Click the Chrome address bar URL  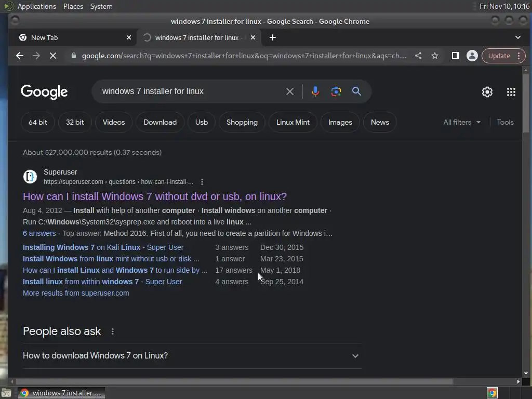(244, 56)
